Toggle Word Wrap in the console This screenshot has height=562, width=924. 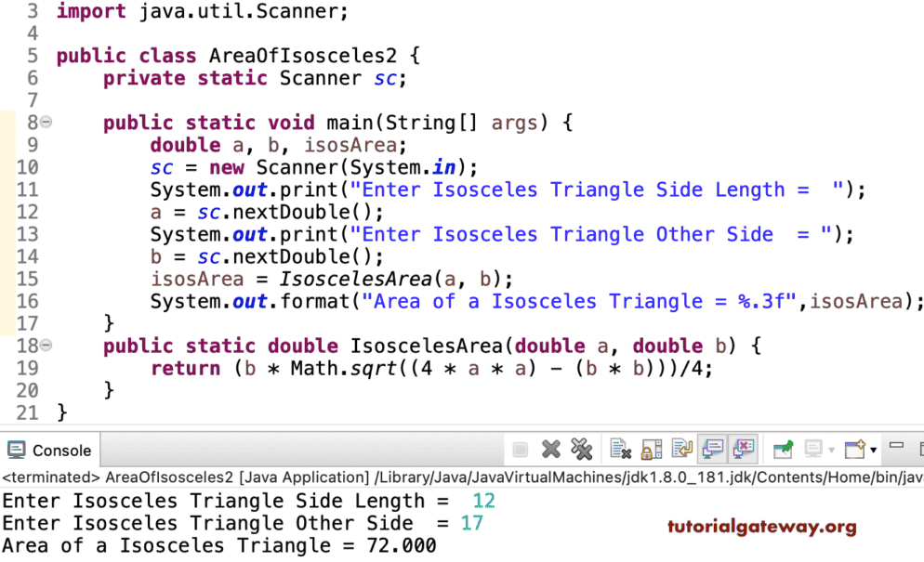point(682,449)
